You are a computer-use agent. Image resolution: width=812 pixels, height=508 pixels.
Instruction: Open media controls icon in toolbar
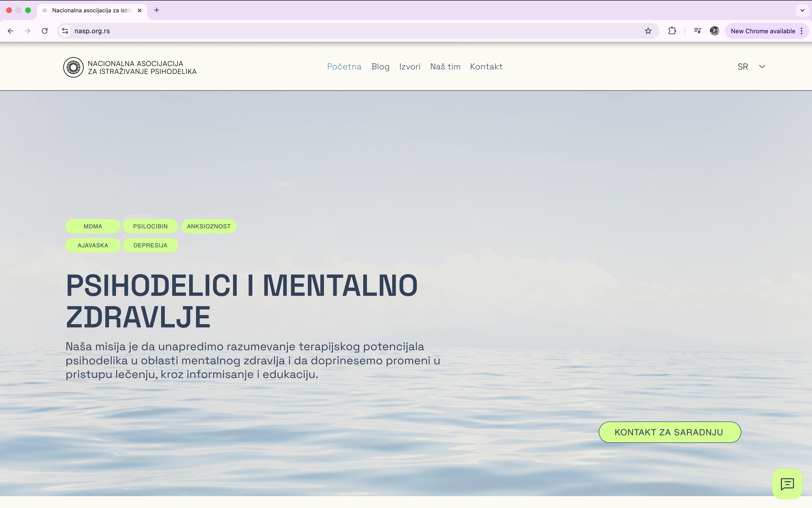coord(697,31)
